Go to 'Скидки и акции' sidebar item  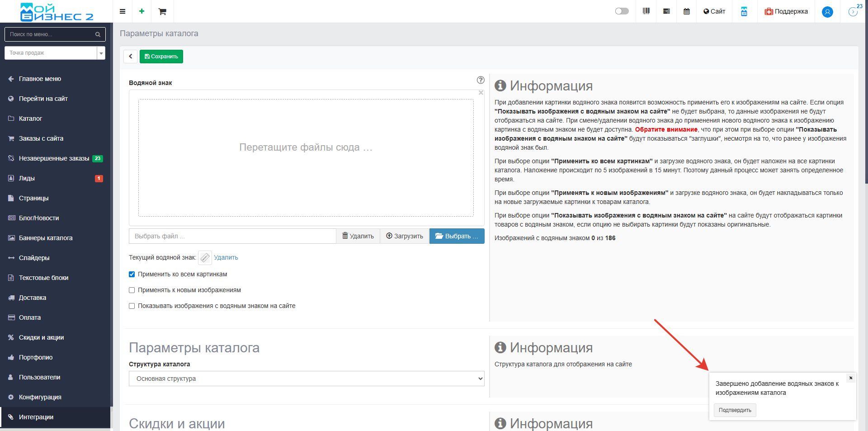coord(41,337)
